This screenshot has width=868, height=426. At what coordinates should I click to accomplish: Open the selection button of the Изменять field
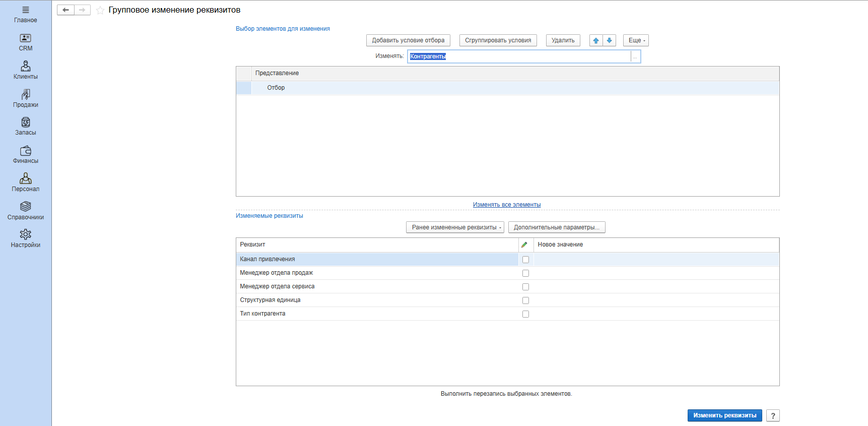[635, 56]
